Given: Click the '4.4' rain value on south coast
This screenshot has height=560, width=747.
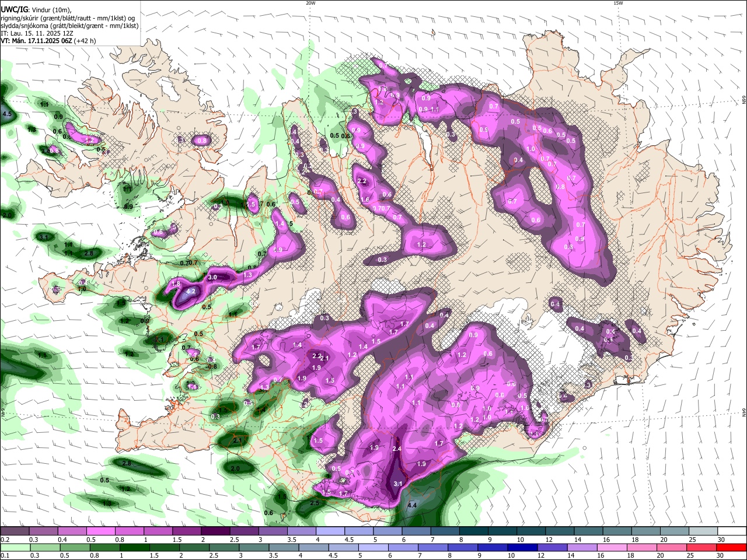Looking at the screenshot, I should tap(412, 505).
